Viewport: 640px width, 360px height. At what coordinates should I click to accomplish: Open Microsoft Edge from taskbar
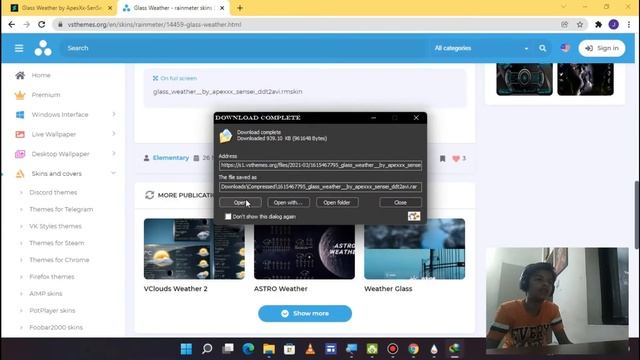pyautogui.click(x=248, y=349)
